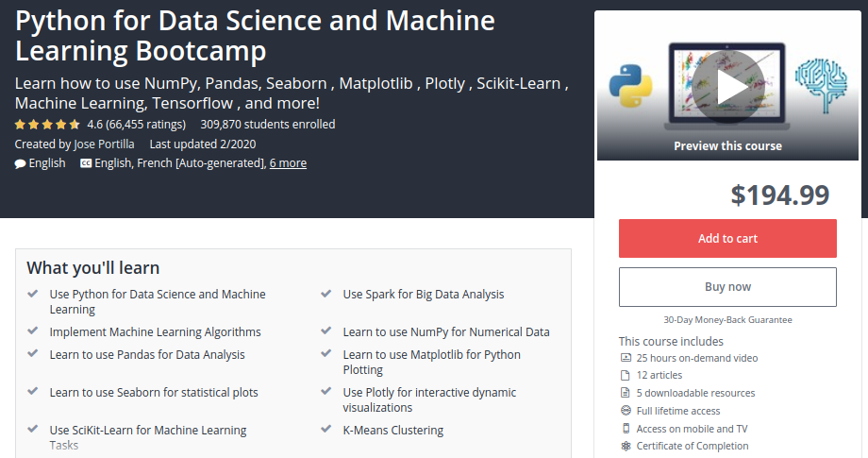
Task: Click Access on mobile and TV text
Action: [692, 429]
